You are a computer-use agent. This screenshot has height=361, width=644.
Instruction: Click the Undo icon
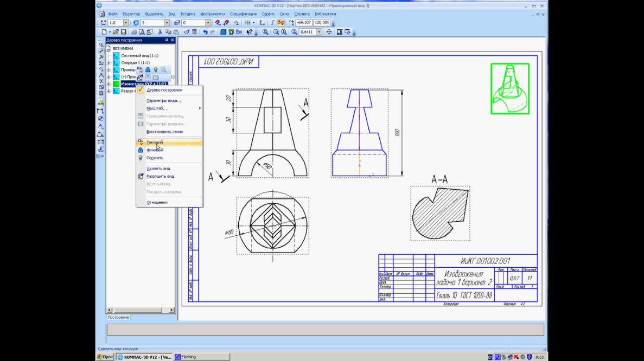205,31
